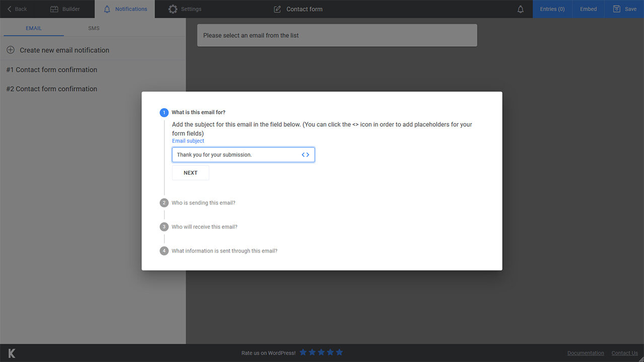644x362 pixels.
Task: Click the step 4 number circle
Action: click(x=164, y=251)
